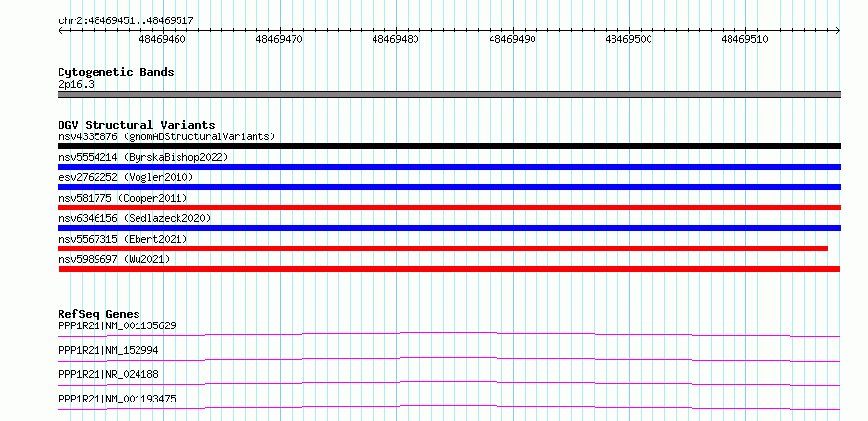
Task: Click ruler tick label 48469490
Action: [x=512, y=39]
